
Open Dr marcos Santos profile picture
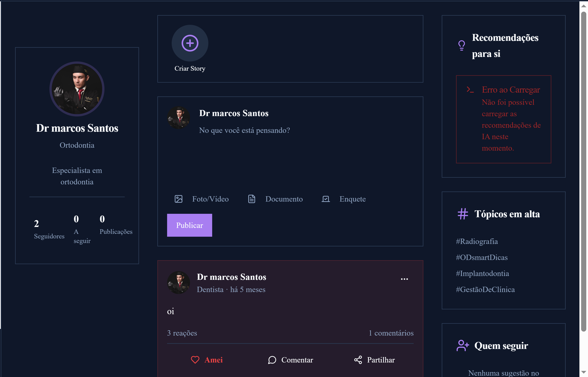point(77,89)
